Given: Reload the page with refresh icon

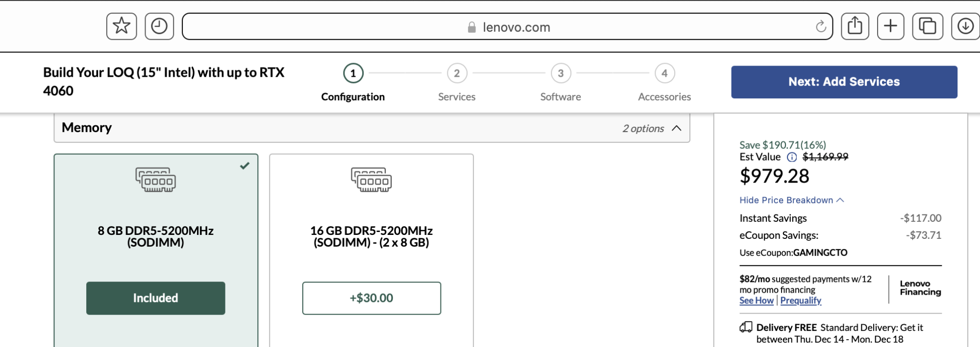Looking at the screenshot, I should (821, 27).
